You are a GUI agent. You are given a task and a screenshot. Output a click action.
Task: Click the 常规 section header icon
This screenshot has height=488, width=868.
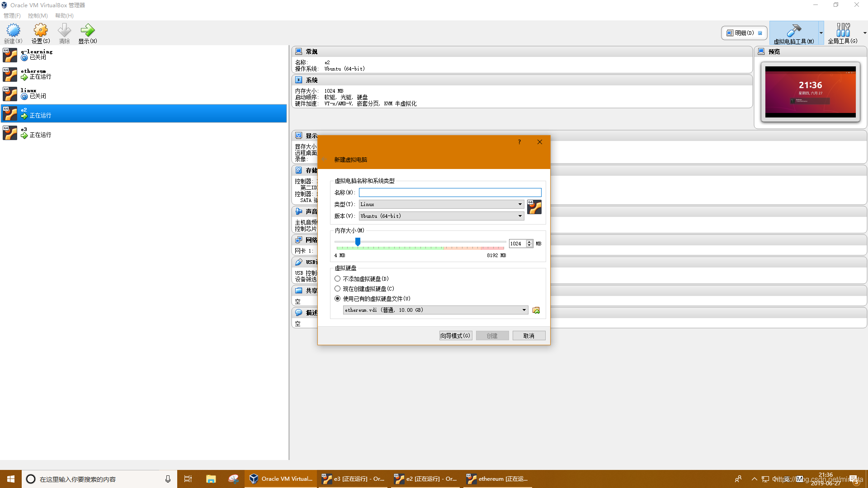point(298,52)
